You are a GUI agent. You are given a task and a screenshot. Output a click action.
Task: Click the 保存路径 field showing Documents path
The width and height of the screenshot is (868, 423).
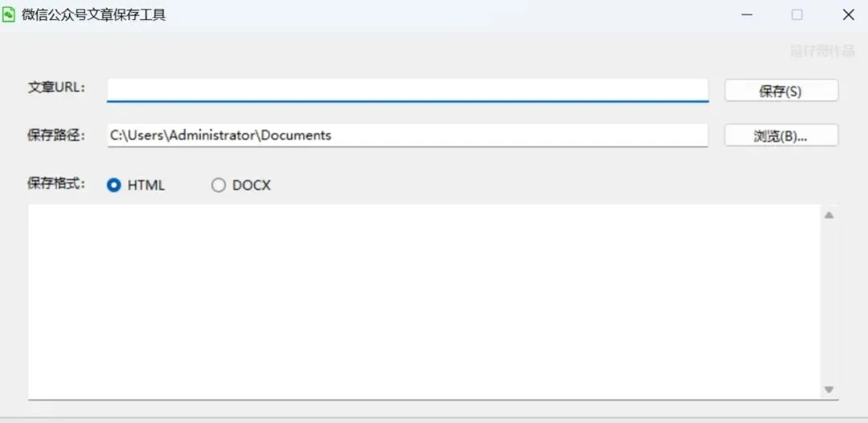point(407,135)
